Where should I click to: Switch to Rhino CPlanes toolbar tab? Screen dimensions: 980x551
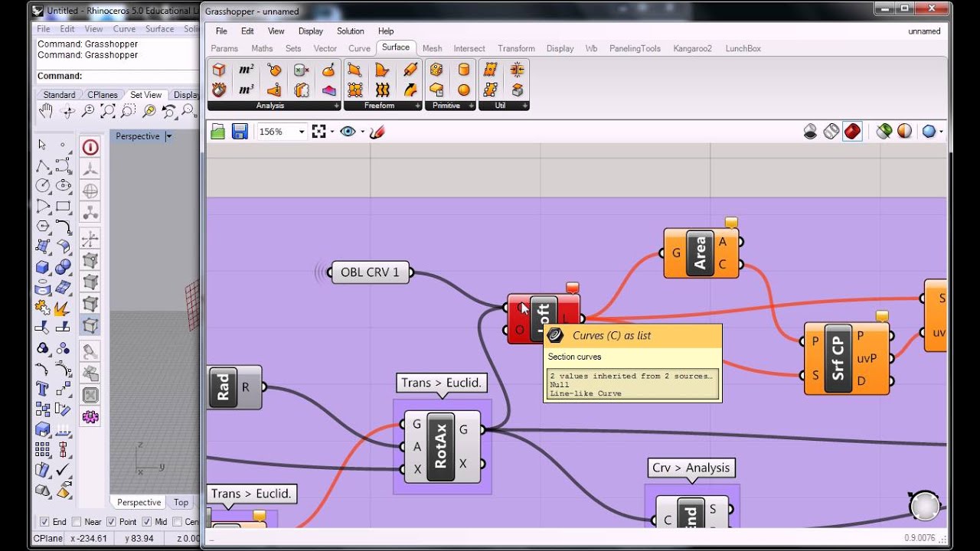coord(103,95)
